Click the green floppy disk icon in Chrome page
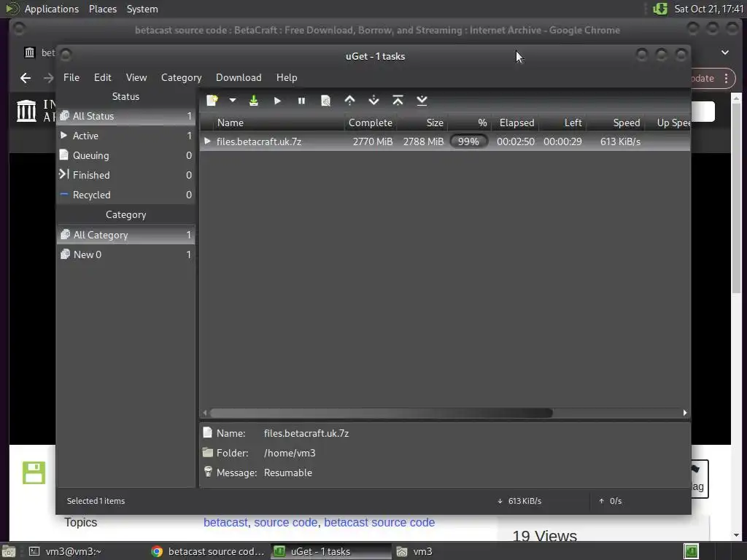 click(34, 472)
